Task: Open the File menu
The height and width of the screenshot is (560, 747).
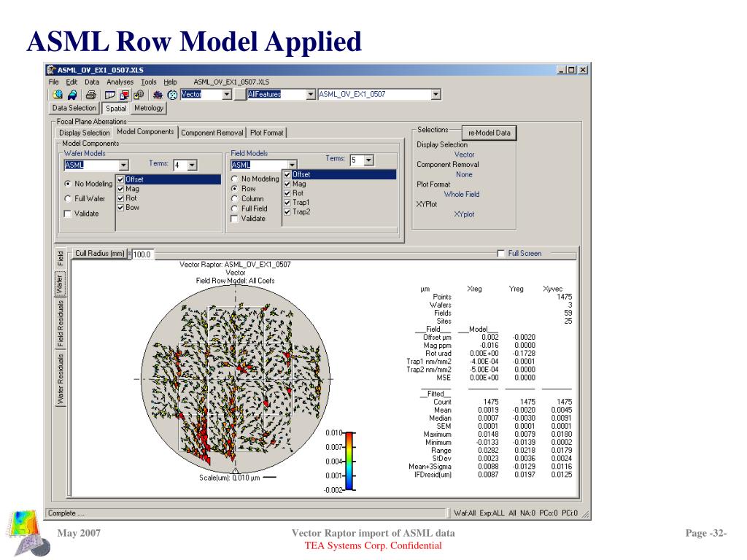Action: point(54,82)
